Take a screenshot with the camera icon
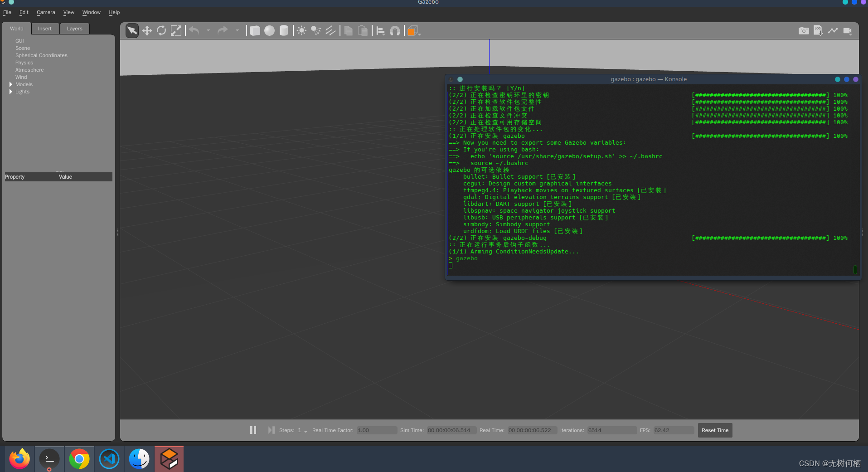This screenshot has width=868, height=472. (804, 30)
